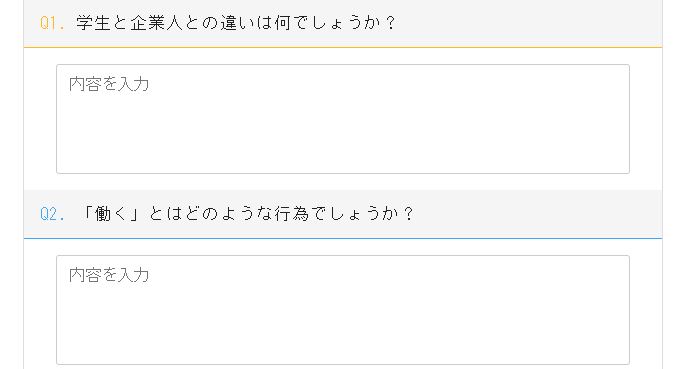Click the gray Q2 header bar
This screenshot has height=369, width=684.
tap(343, 214)
